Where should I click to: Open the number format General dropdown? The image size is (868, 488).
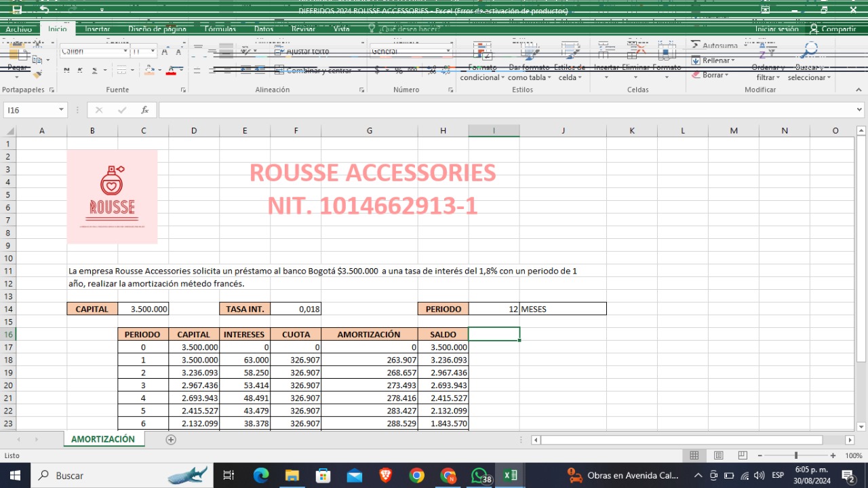point(448,52)
